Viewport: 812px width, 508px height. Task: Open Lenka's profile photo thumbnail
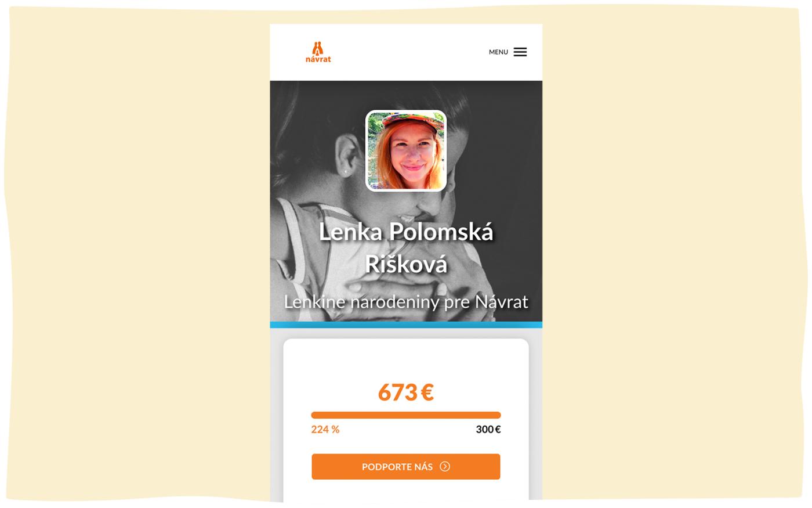pos(406,151)
